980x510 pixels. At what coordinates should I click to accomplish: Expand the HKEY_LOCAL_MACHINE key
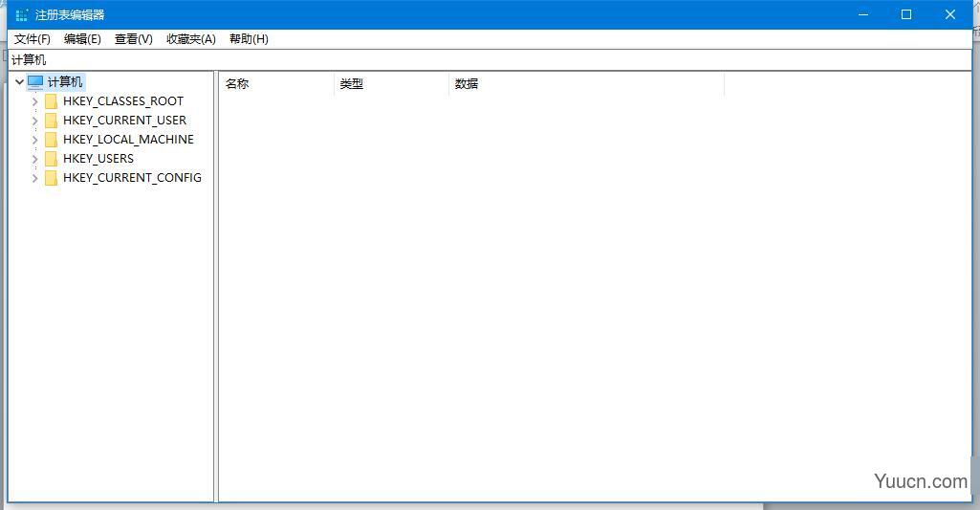pos(35,140)
